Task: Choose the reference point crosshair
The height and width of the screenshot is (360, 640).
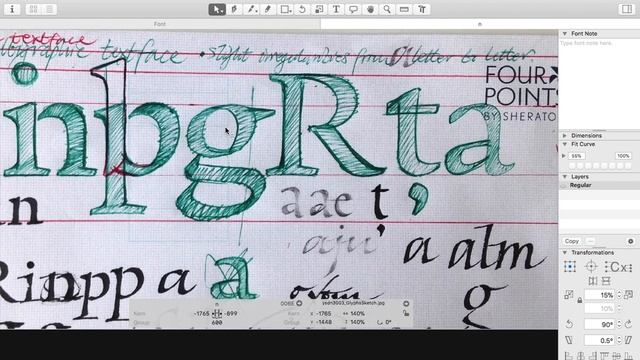Action: 591,267
